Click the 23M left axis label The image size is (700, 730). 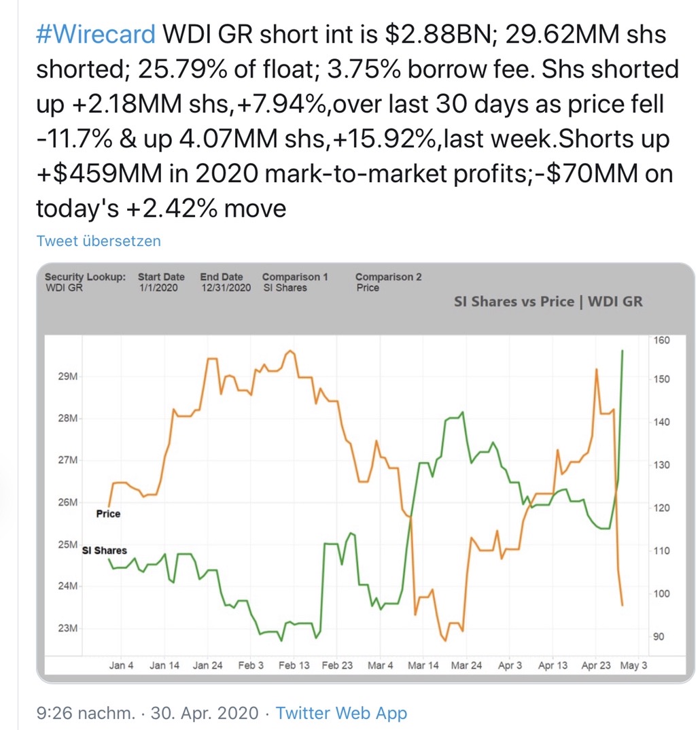[67, 628]
